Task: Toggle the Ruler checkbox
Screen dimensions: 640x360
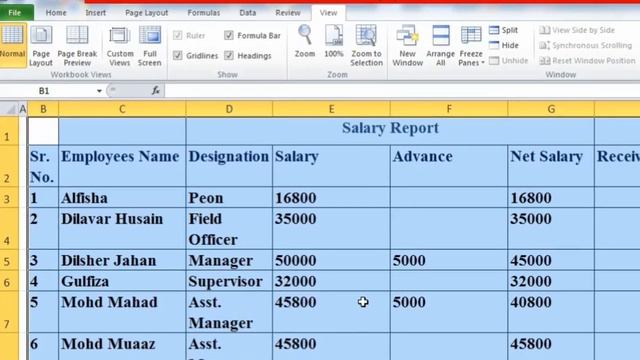Action: click(x=178, y=36)
